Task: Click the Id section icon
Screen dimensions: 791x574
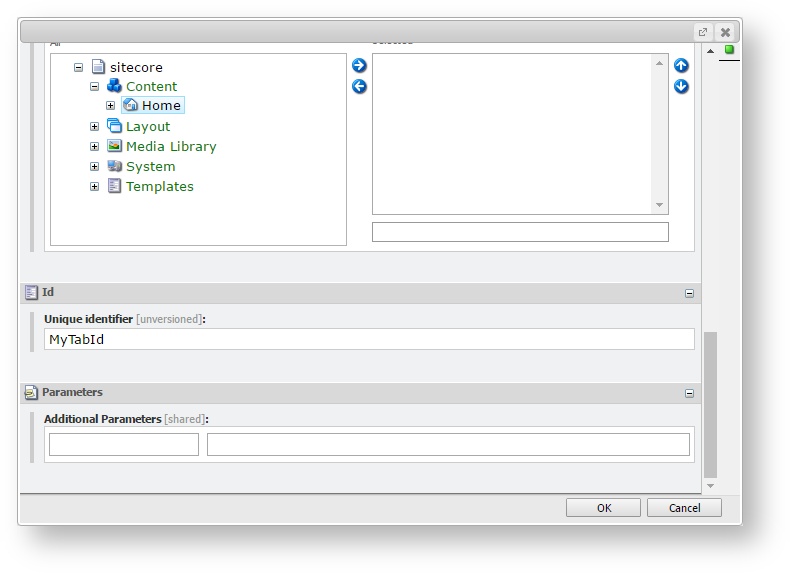Action: (x=31, y=293)
